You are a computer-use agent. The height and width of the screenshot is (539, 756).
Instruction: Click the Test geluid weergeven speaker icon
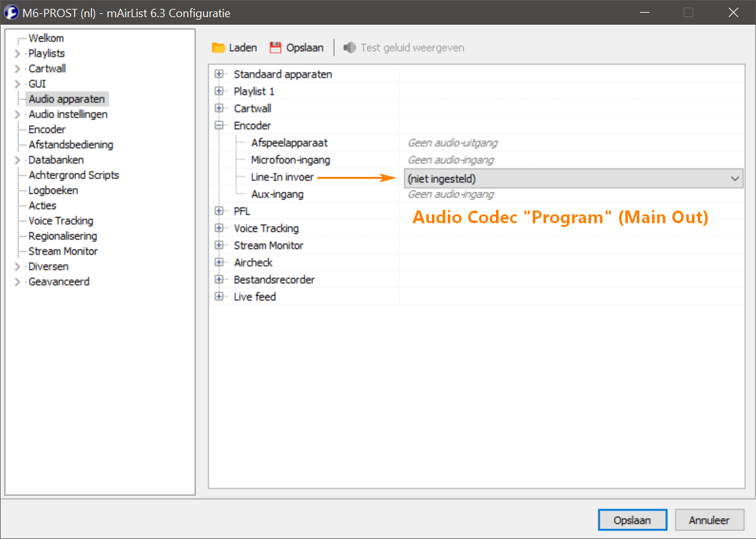(x=349, y=48)
